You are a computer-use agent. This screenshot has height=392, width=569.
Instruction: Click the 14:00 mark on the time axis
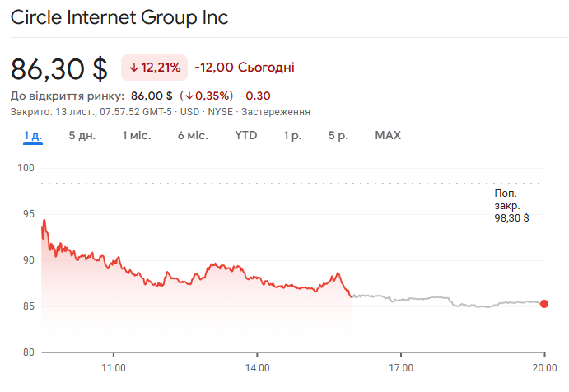[257, 367]
